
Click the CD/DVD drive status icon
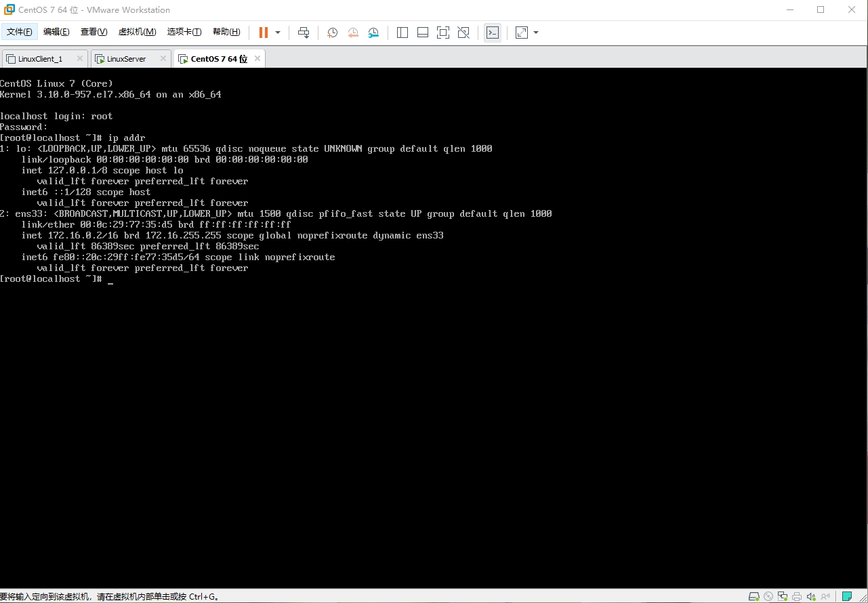click(x=768, y=596)
